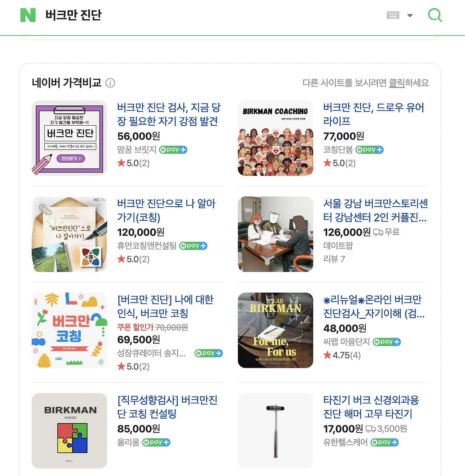Viewport: 465px width, 476px height.
Task: Click the info icon next to 네이버 가격비교
Action: point(110,83)
